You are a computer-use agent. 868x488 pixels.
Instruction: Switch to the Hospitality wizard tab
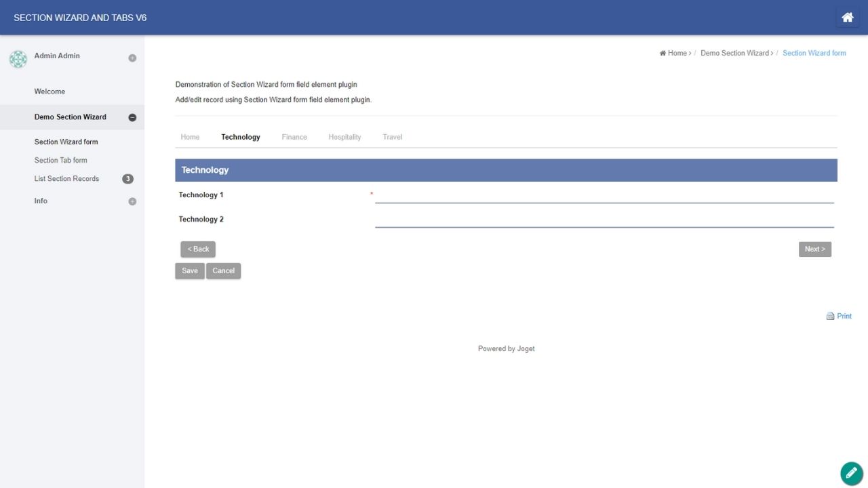click(x=344, y=137)
